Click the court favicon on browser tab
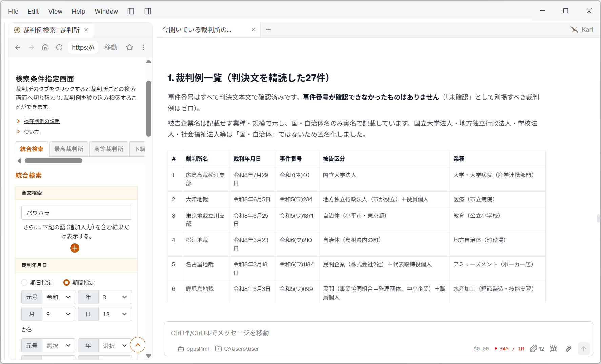This screenshot has height=364, width=601. (x=17, y=30)
